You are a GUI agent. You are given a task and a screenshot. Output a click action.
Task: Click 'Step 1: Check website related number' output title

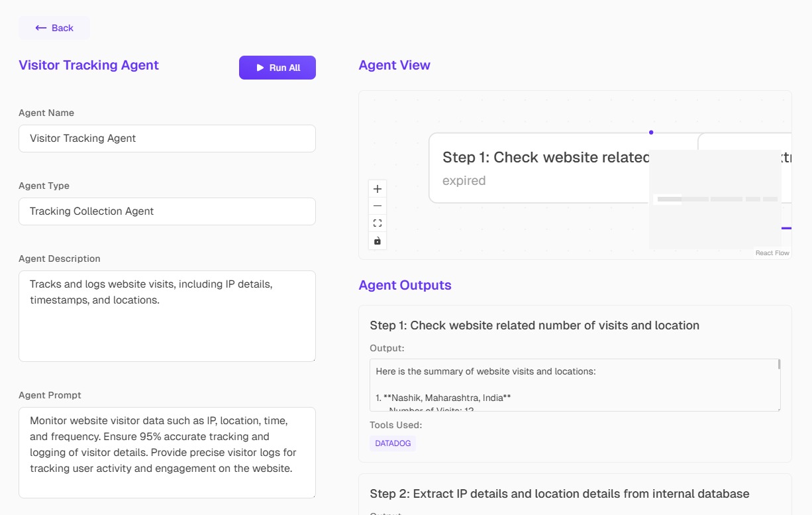tap(534, 325)
